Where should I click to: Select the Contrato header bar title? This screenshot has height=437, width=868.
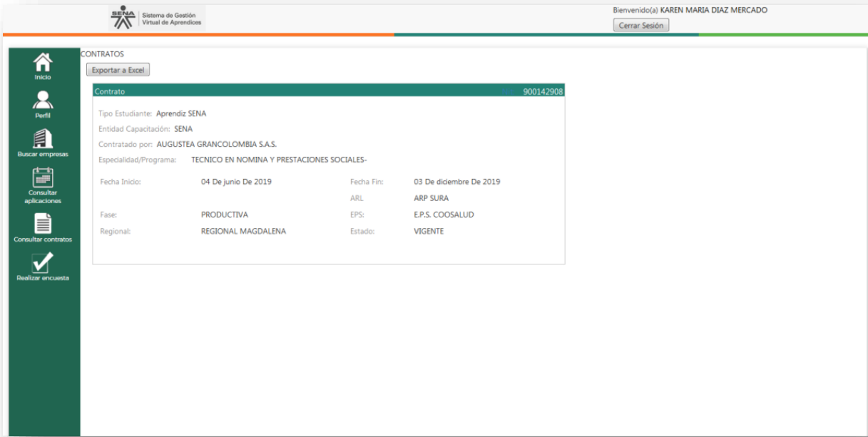point(110,91)
